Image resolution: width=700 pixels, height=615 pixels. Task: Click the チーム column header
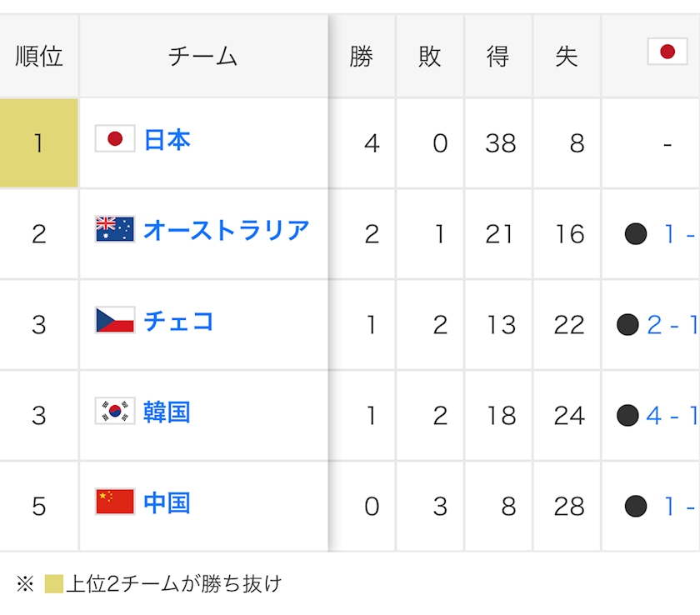tap(203, 57)
